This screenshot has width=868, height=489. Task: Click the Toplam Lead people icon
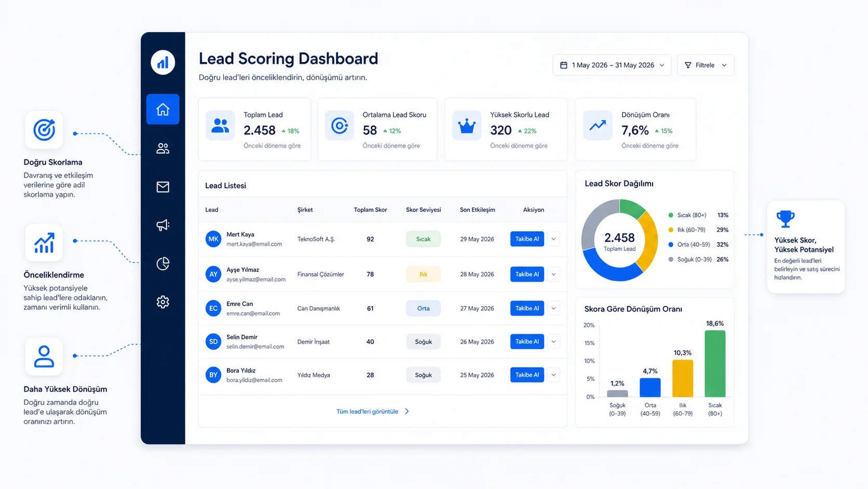[221, 126]
